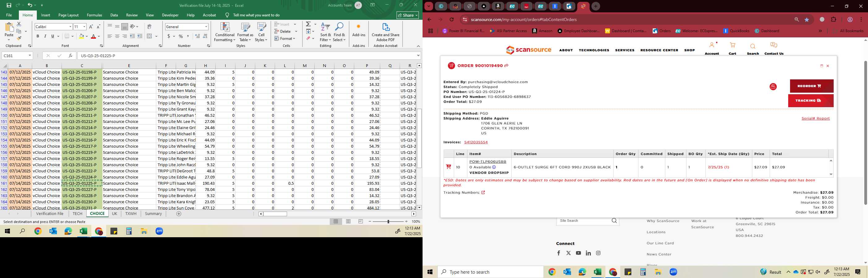
Task: Open Conditional Formatting menu
Action: 225,32
